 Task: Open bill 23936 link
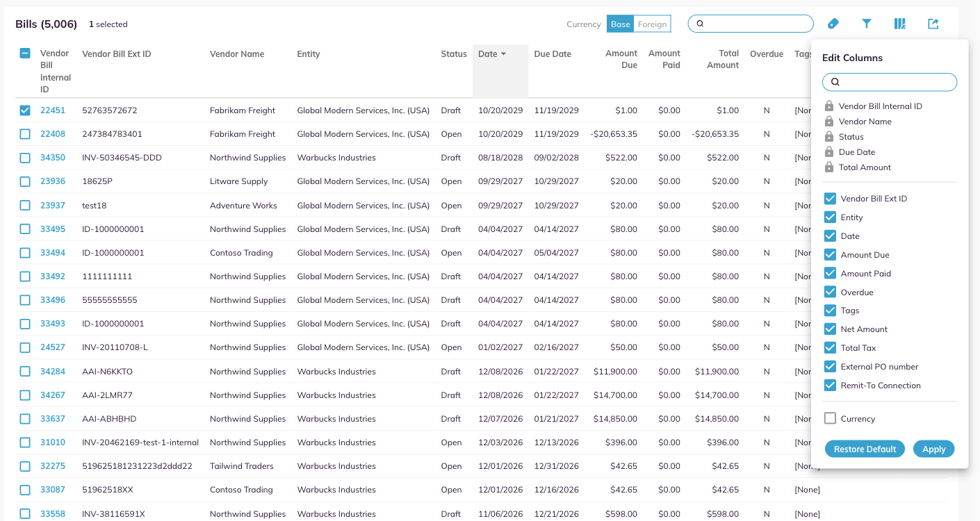pyautogui.click(x=53, y=181)
